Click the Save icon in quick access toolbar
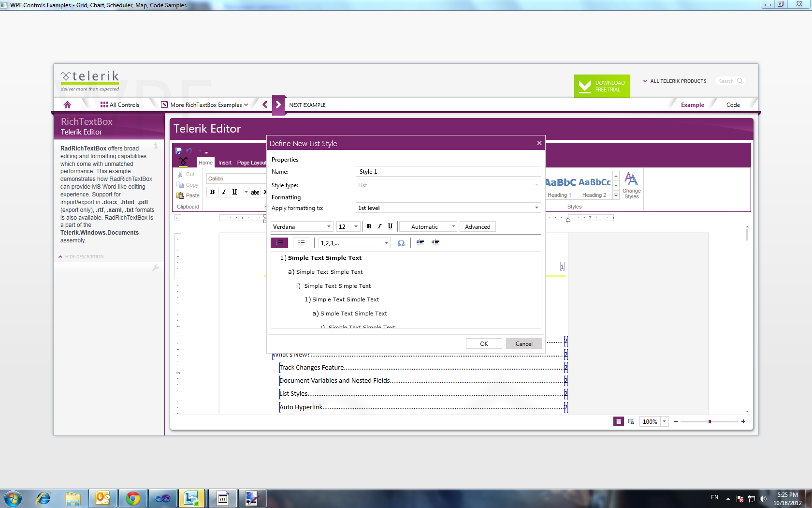The width and height of the screenshot is (812, 508). pyautogui.click(x=178, y=151)
